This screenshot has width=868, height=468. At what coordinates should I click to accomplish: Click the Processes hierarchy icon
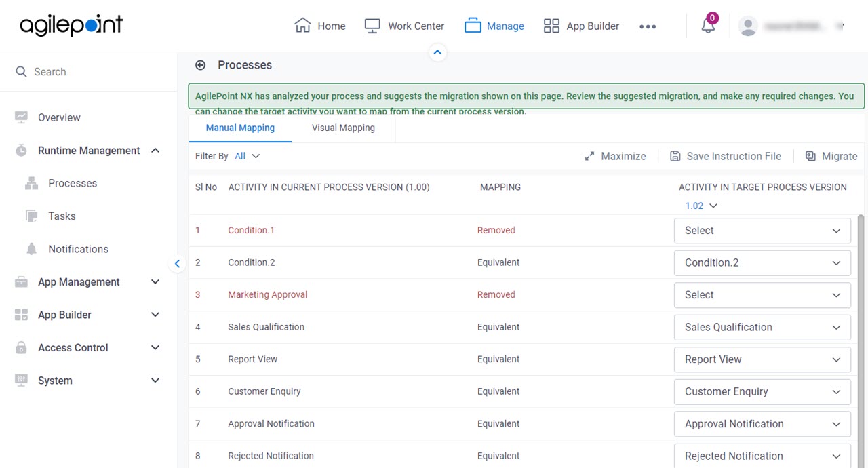31,183
